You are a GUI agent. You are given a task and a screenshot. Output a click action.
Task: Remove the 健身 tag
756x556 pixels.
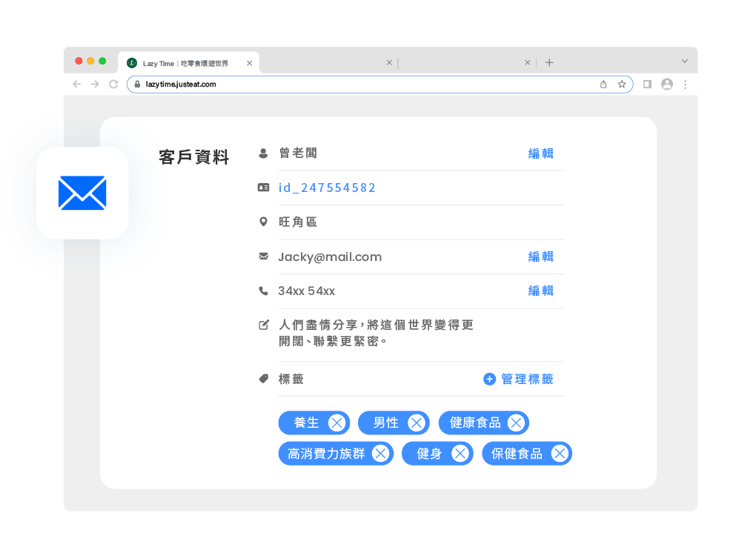(x=460, y=454)
